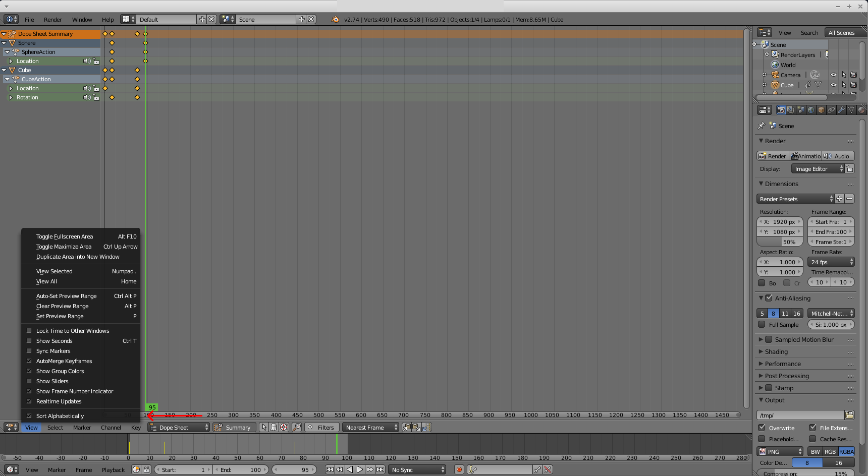Open the Render properties tab camera icon
The width and height of the screenshot is (868, 476).
click(x=781, y=110)
